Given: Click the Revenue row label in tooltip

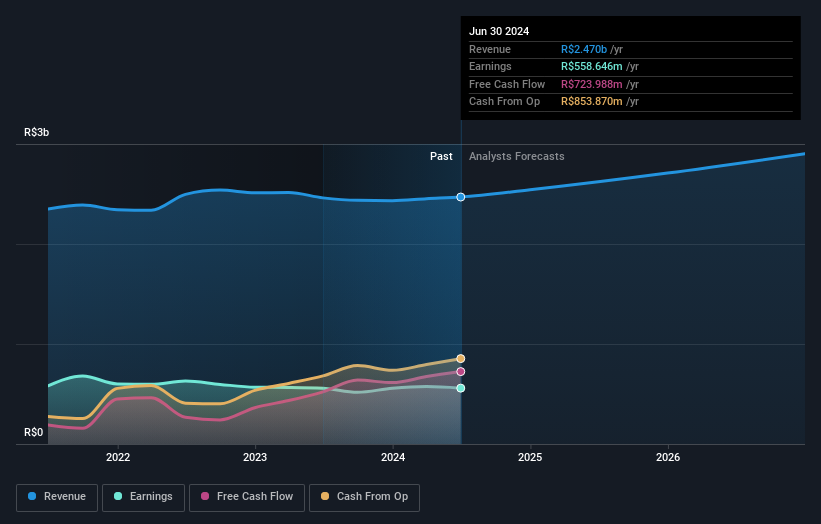Looking at the screenshot, I should [x=490, y=49].
